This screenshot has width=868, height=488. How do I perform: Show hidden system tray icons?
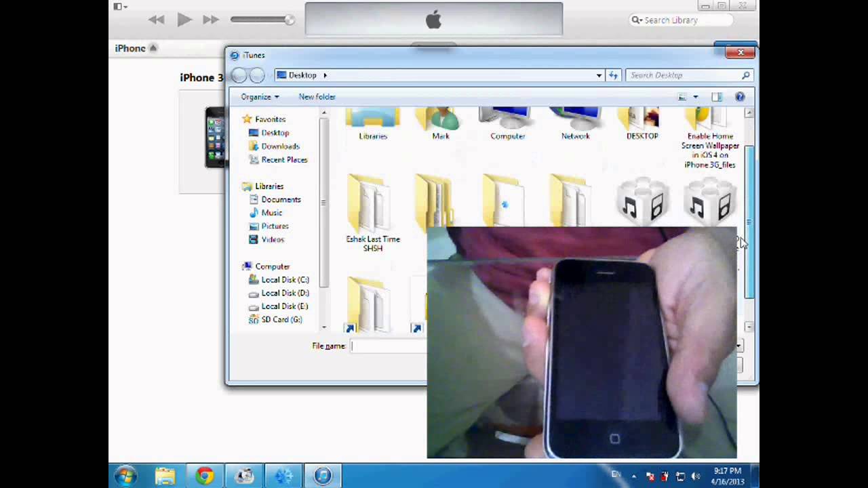(x=633, y=476)
